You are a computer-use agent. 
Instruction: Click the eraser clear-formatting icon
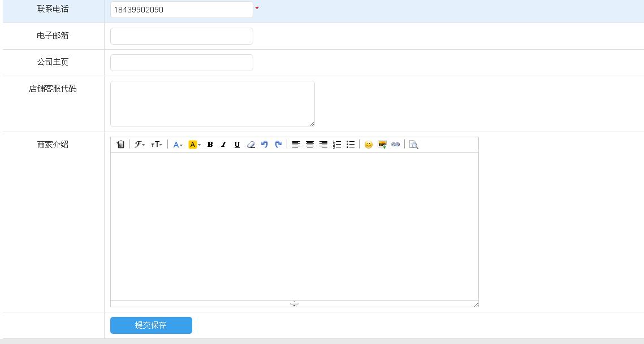point(250,145)
